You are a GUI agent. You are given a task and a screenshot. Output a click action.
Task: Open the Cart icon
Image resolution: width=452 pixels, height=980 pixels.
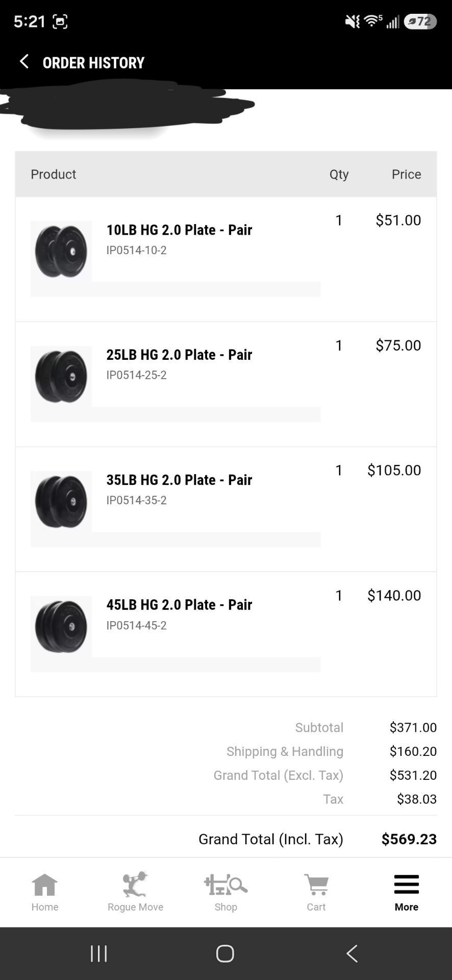coord(316,885)
